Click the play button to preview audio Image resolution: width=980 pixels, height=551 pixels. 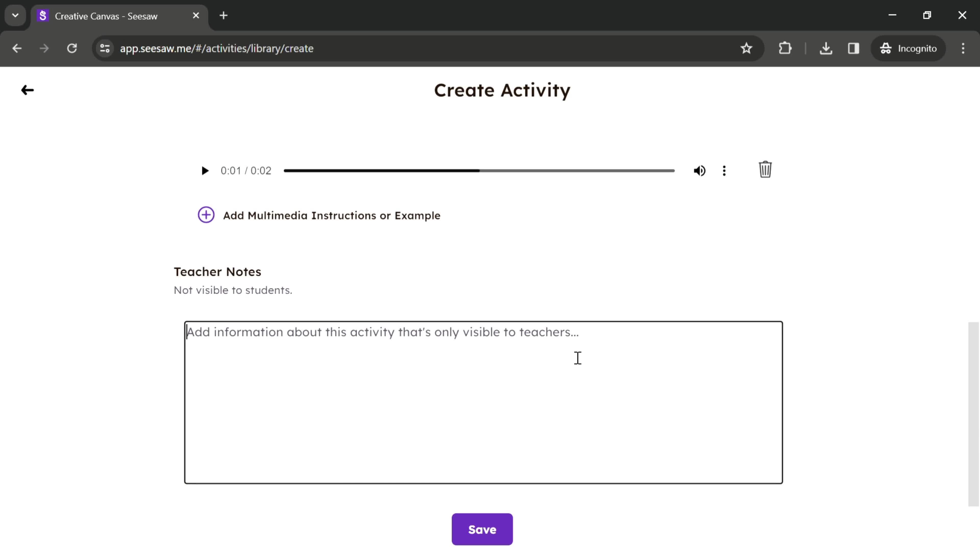(x=205, y=170)
